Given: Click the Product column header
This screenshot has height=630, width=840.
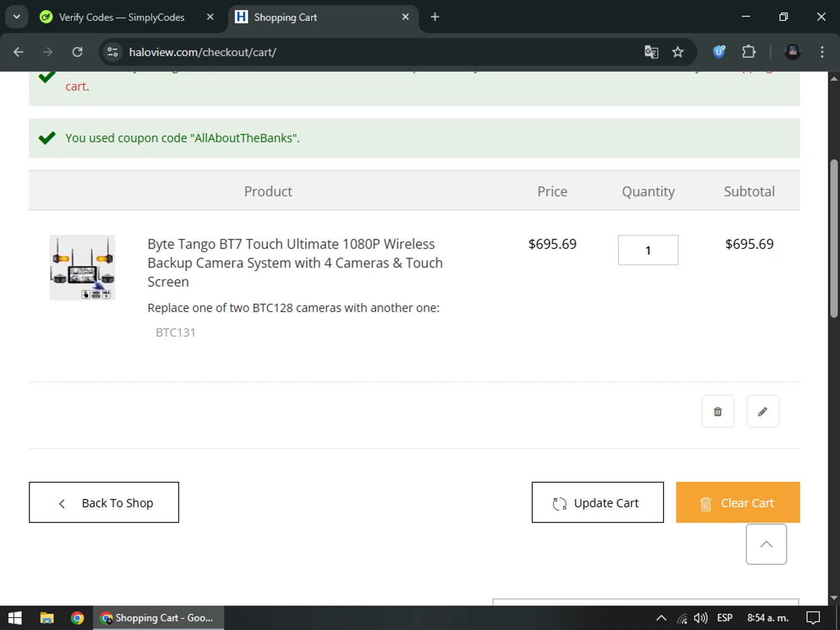Looking at the screenshot, I should 268,192.
